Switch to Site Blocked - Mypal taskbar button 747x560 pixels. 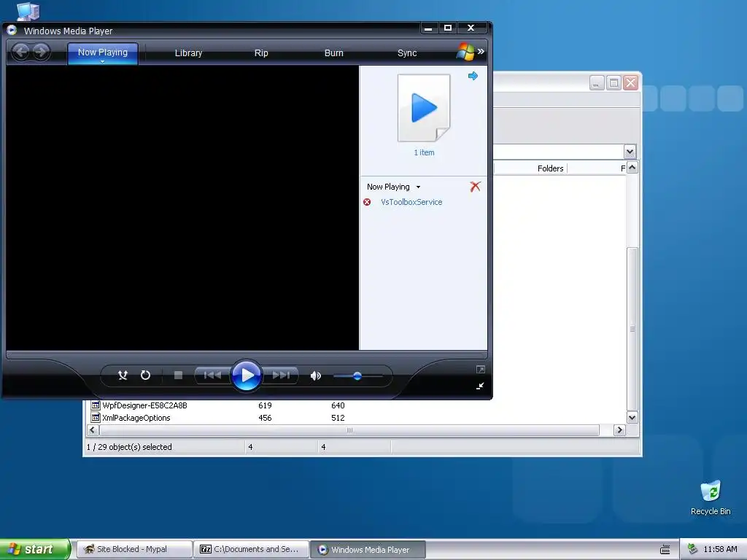tap(134, 549)
